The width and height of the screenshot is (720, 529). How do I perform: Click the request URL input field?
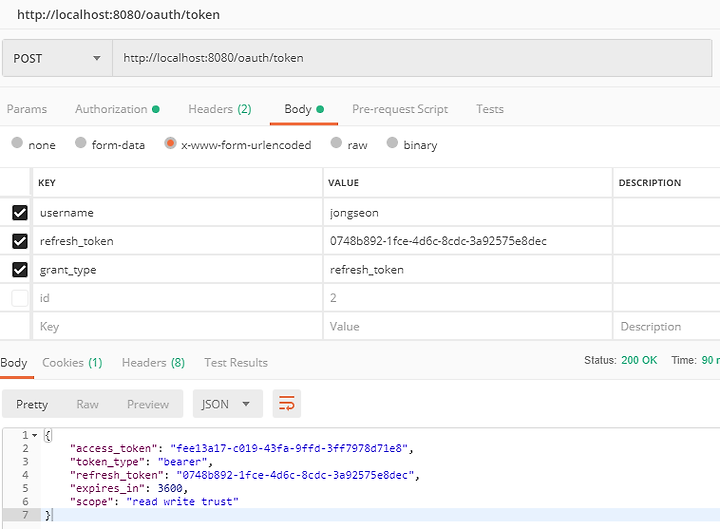tap(412, 58)
